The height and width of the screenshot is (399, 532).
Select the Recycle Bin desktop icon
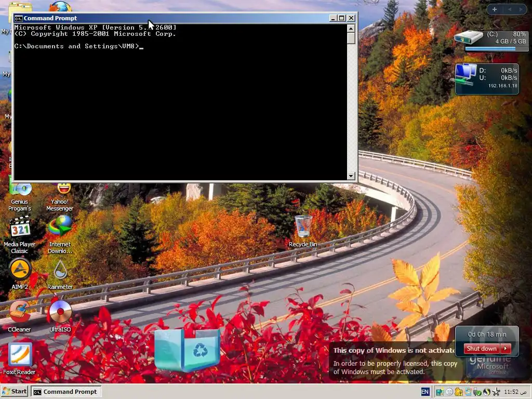pyautogui.click(x=303, y=231)
